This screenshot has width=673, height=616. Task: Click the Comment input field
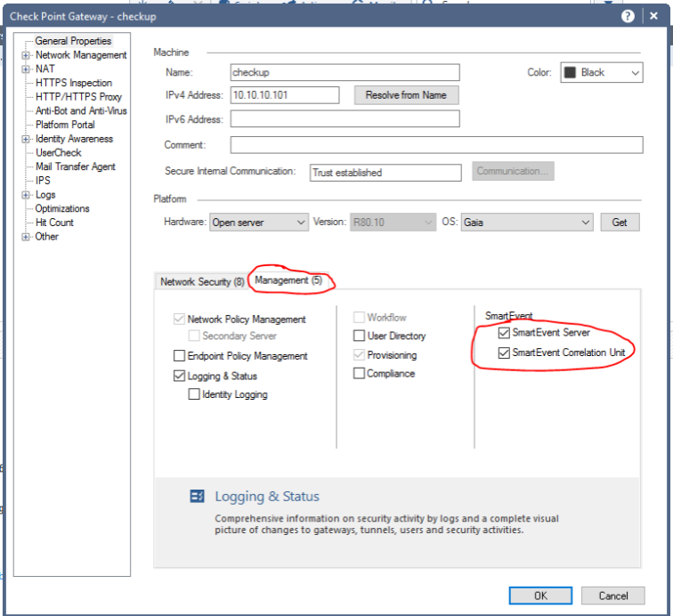tap(436, 145)
